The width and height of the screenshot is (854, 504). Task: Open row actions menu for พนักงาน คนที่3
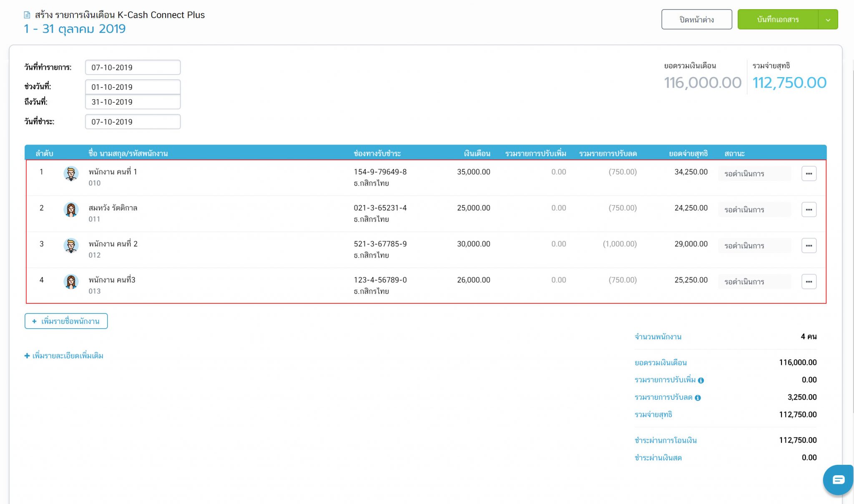809,281
